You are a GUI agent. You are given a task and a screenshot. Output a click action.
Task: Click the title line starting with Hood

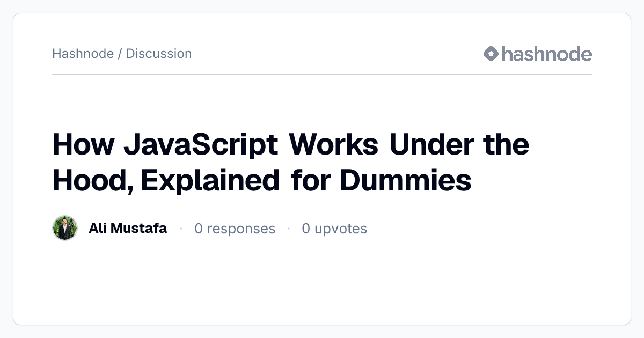pos(262,181)
